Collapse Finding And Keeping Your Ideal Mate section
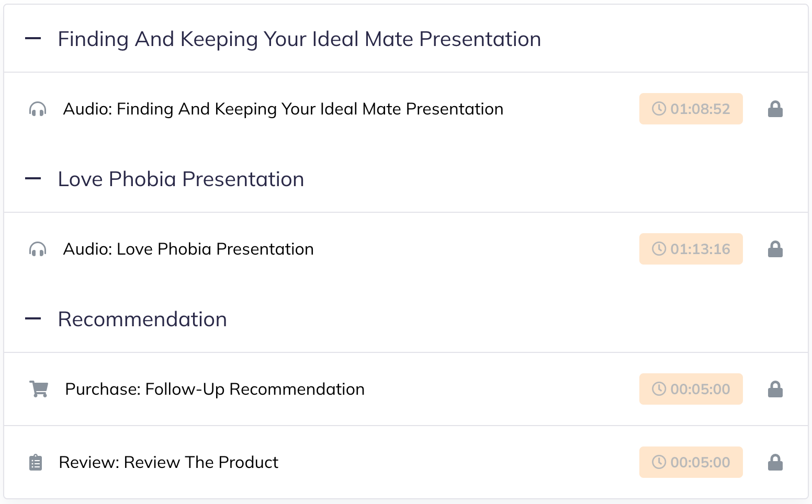Image resolution: width=812 pixels, height=504 pixels. point(33,39)
